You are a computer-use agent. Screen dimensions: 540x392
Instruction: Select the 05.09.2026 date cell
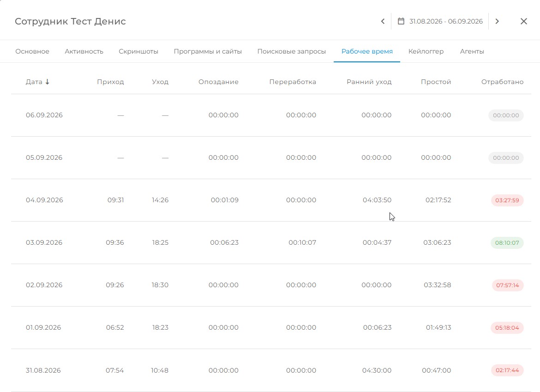(x=44, y=157)
